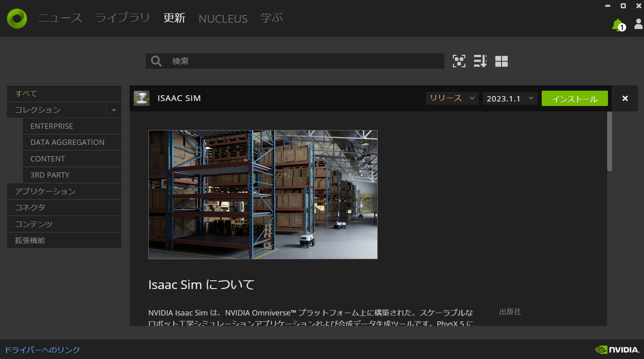Open the user account icon
644x359 pixels.
click(638, 24)
